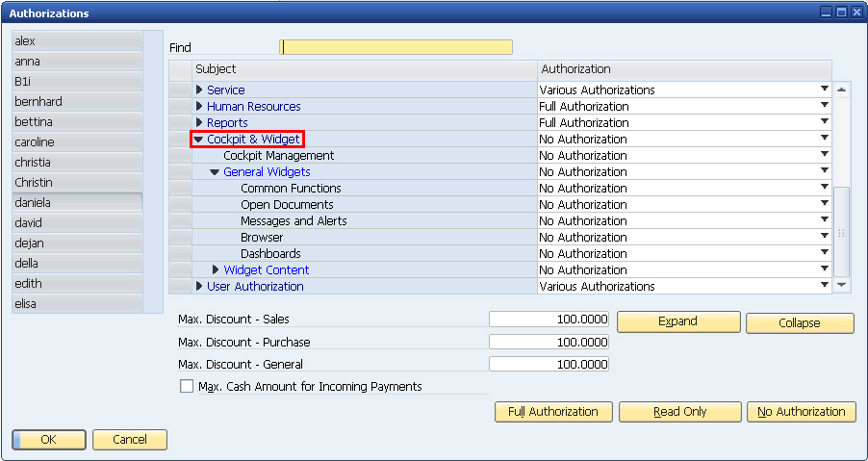This screenshot has width=868, height=461.
Task: Confirm with the OK button
Action: tap(49, 440)
